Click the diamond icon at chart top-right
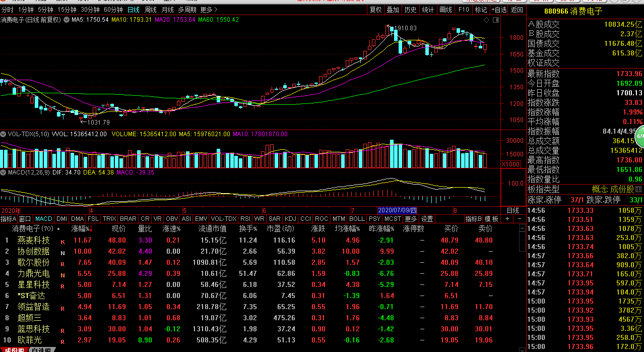Viewport: 644px width, 352px height. [486, 20]
